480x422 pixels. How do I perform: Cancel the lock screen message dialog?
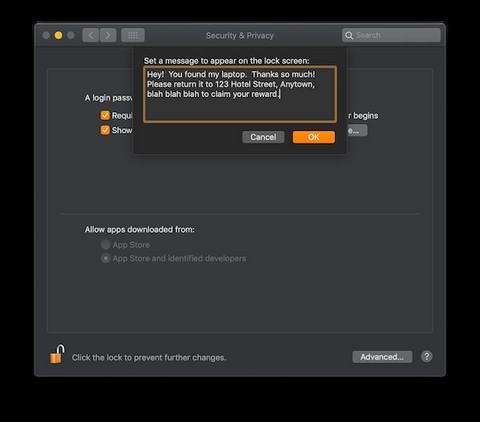(x=263, y=137)
